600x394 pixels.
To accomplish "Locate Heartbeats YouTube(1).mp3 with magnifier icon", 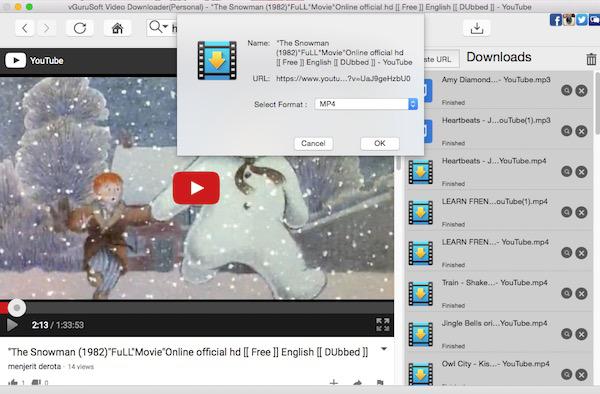I will [x=566, y=131].
